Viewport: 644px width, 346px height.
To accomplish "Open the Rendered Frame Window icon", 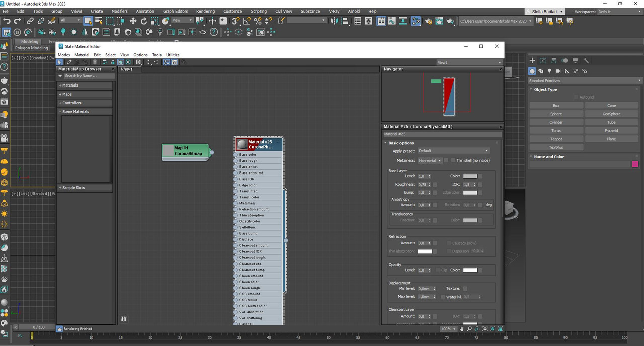I will [x=439, y=21].
